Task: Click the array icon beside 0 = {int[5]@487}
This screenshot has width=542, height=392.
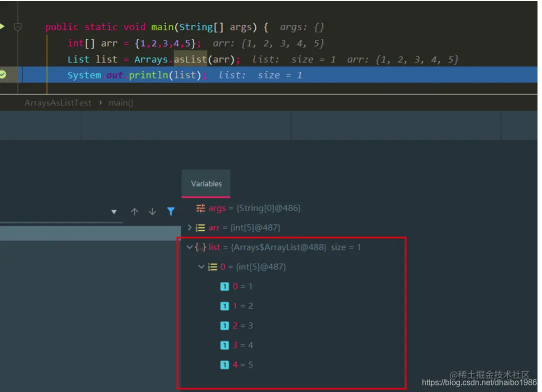Action: click(x=212, y=267)
